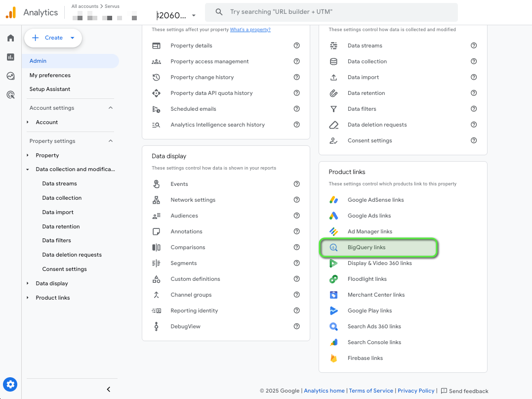The width and height of the screenshot is (532, 399).
Task: Open the Privacy Policy link
Action: [x=416, y=391]
